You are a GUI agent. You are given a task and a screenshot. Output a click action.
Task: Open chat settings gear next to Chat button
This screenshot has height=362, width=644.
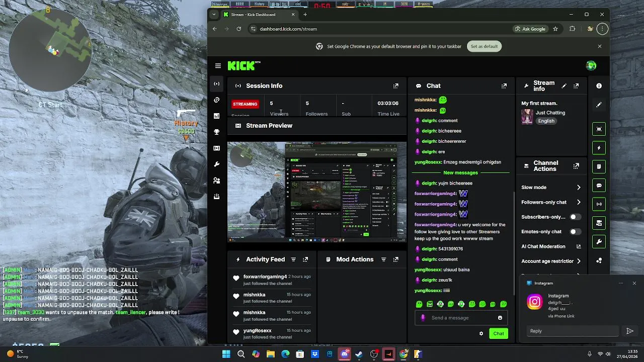(481, 333)
